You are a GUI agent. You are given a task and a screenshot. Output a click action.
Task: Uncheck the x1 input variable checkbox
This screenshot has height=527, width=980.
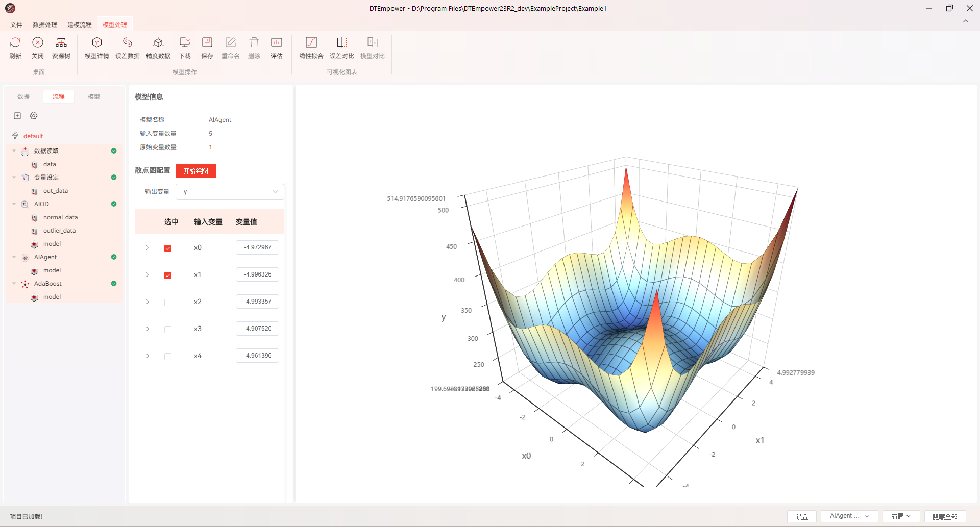(168, 275)
